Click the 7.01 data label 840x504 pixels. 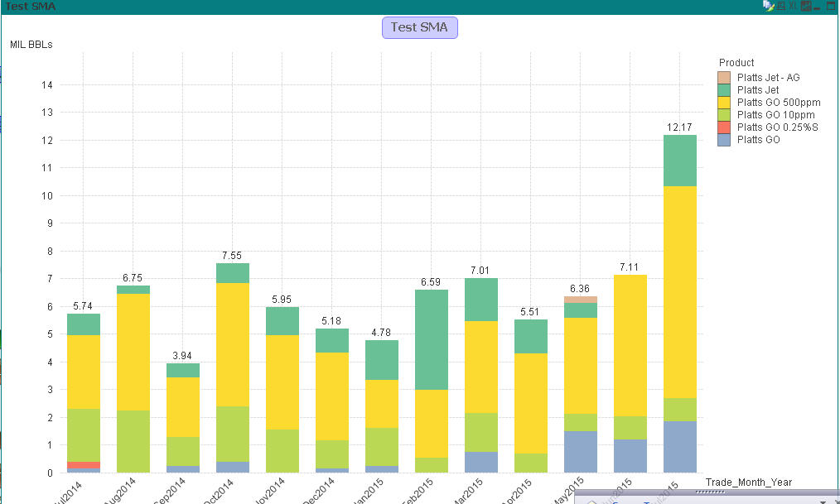[x=480, y=271]
